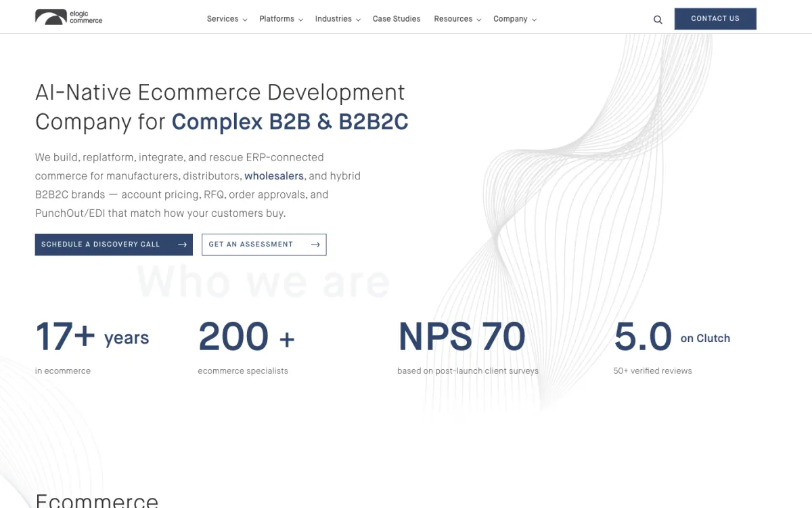The image size is (812, 508).
Task: Open the Platforms menu
Action: coord(277,19)
